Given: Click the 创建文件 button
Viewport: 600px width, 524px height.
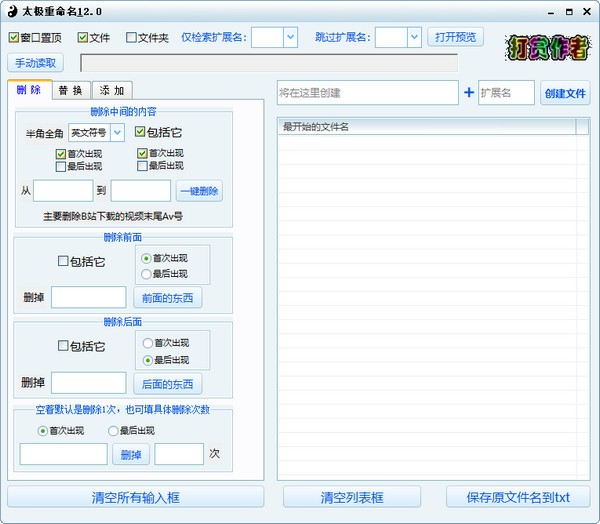Looking at the screenshot, I should tap(565, 93).
